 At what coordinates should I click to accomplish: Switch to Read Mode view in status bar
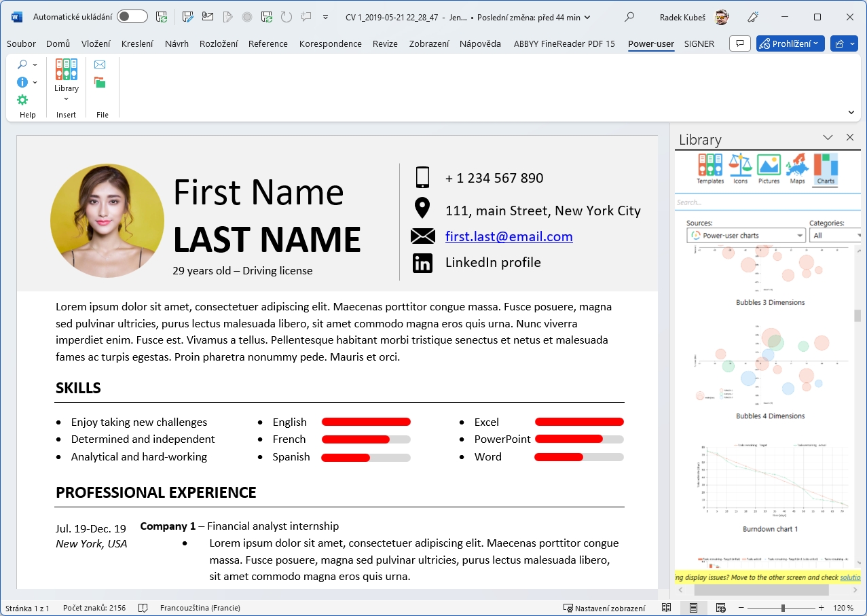coord(667,608)
